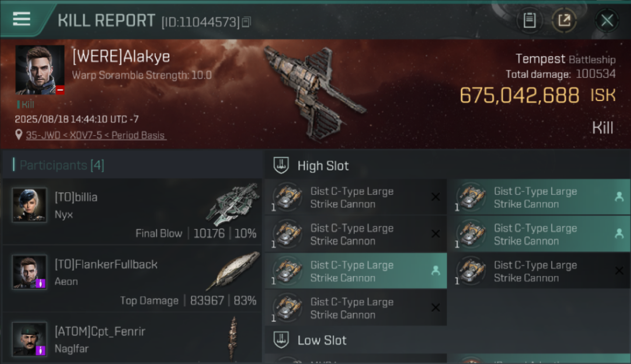
Task: Open the 35-JWD location link
Action: (96, 135)
